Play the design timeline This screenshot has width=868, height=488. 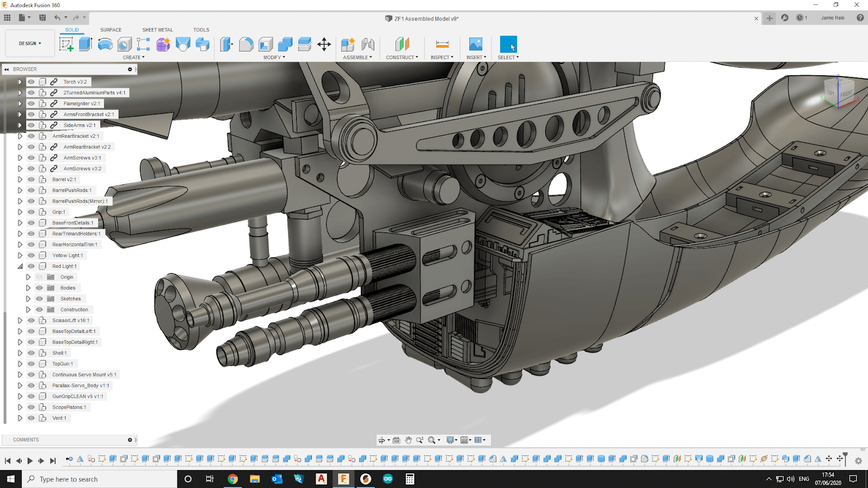point(30,461)
